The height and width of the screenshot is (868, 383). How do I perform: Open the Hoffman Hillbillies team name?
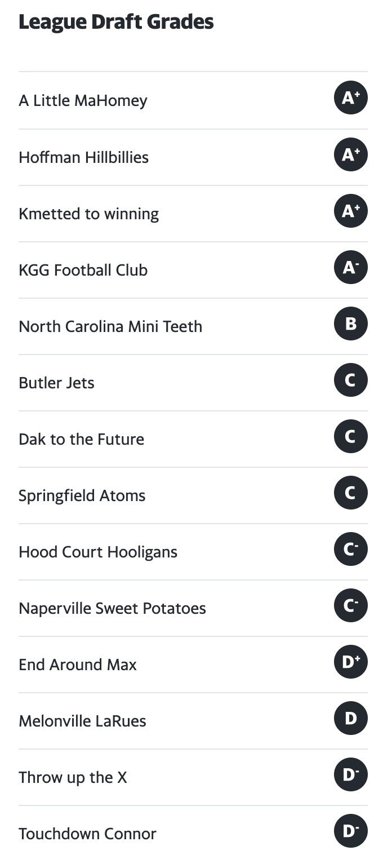point(83,157)
